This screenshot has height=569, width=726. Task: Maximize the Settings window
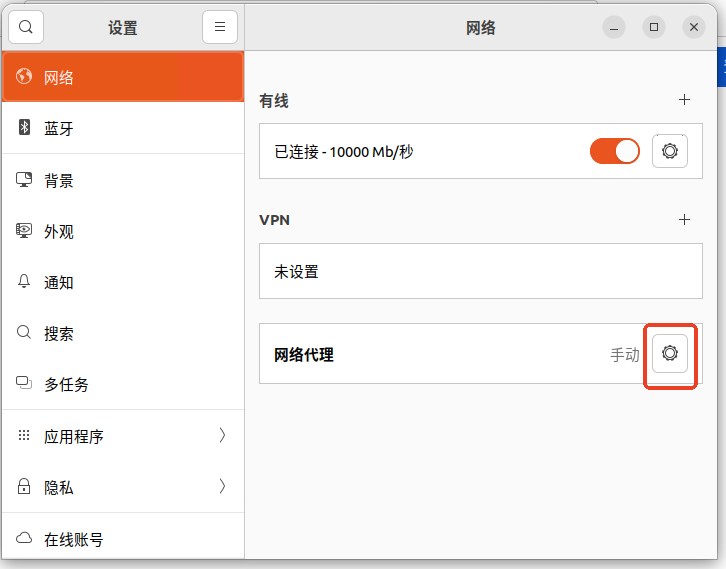point(654,27)
